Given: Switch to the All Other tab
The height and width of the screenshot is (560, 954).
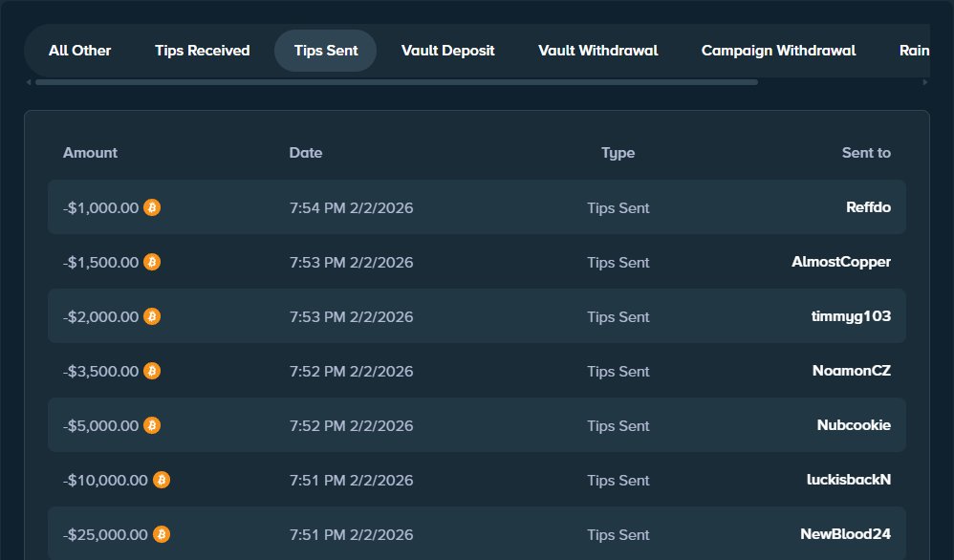Looking at the screenshot, I should [79, 51].
